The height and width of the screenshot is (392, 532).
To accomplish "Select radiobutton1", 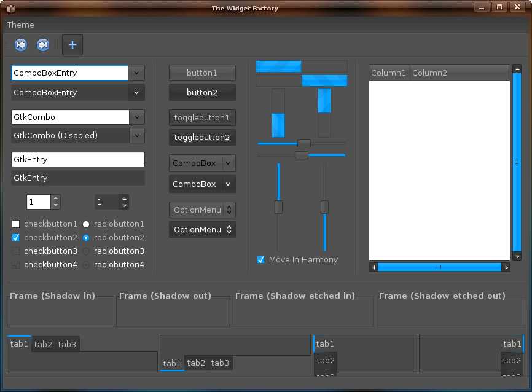I will point(86,224).
